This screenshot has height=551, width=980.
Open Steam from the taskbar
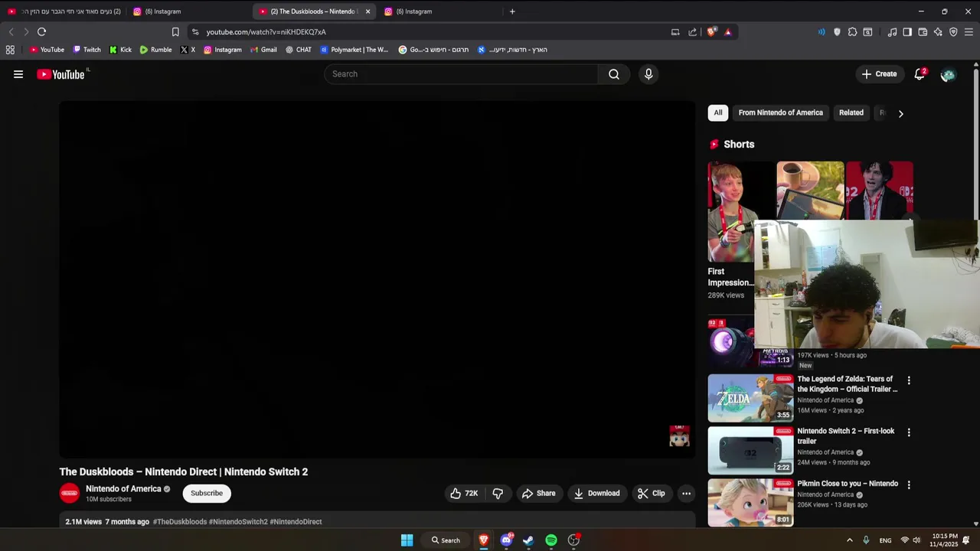click(x=528, y=540)
